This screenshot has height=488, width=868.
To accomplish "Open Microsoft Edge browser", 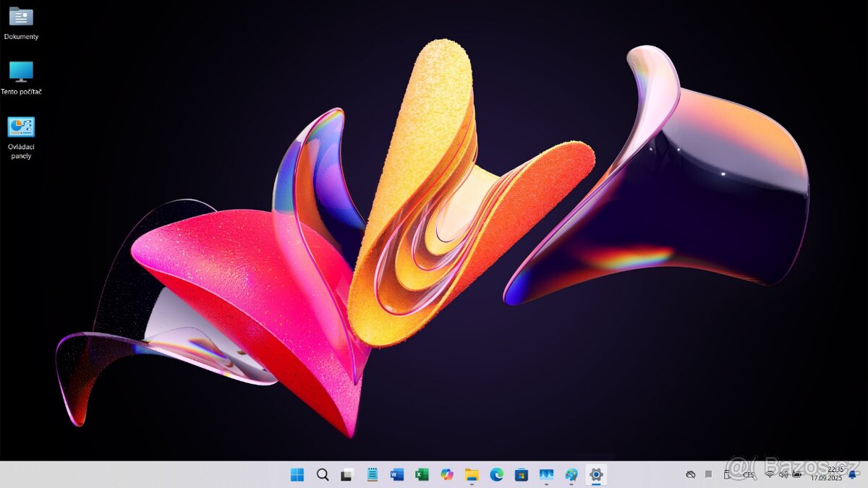I will coord(496,475).
